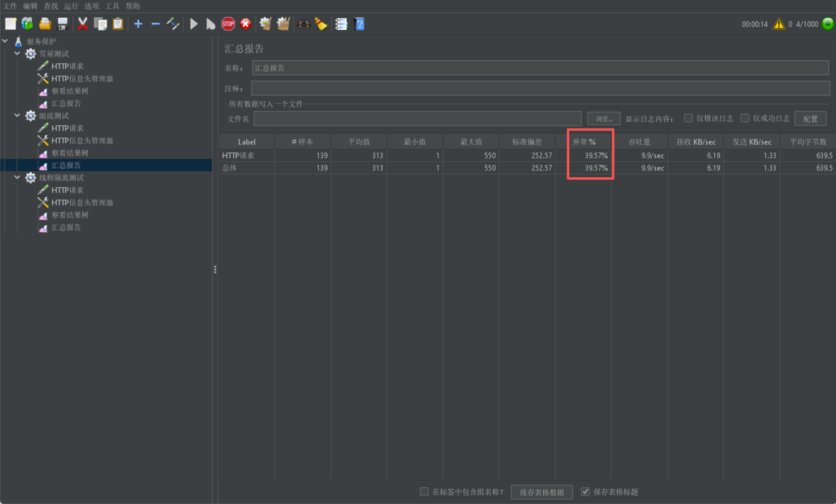
Task: Click the Shutdown red X icon
Action: 246,24
